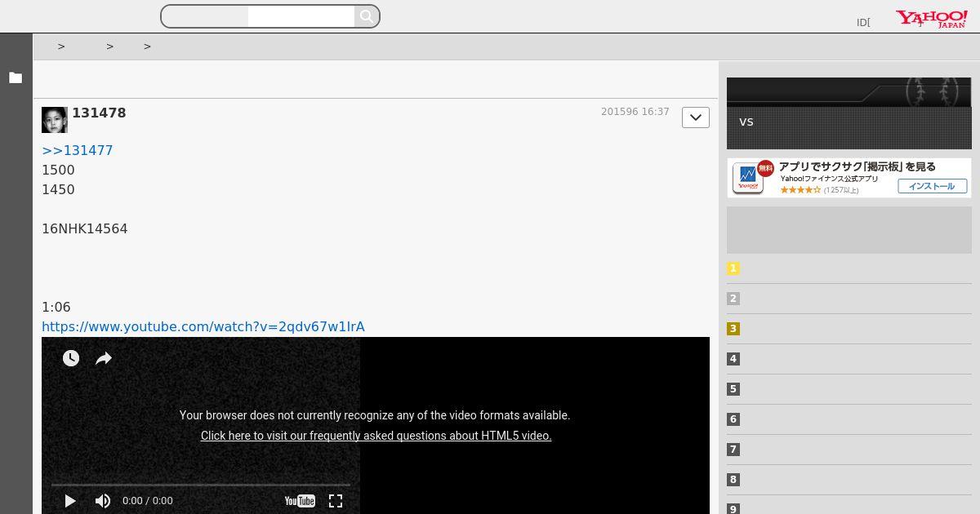The width and height of the screenshot is (980, 514).
Task: Open the Yahoo! Japan logo link
Action: point(931,19)
